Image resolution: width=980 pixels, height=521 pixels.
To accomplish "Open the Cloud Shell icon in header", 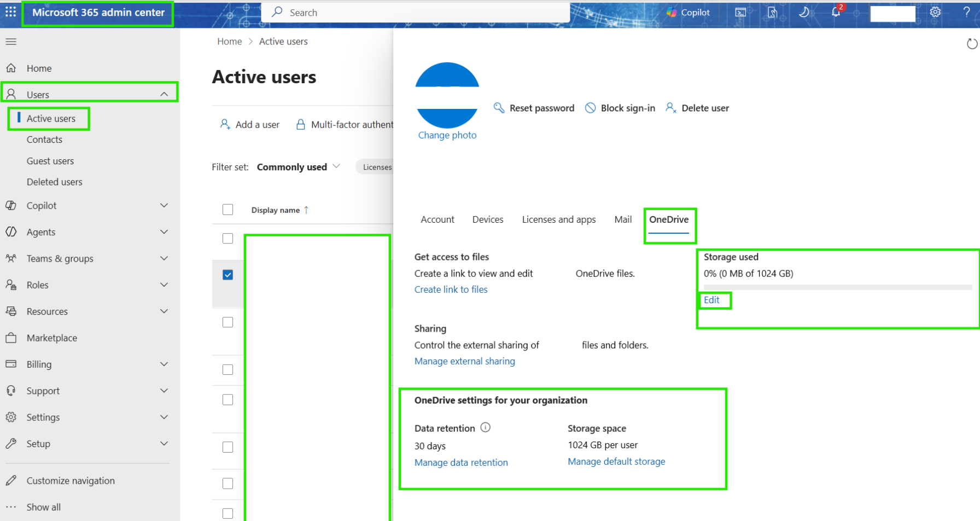I will pyautogui.click(x=740, y=12).
